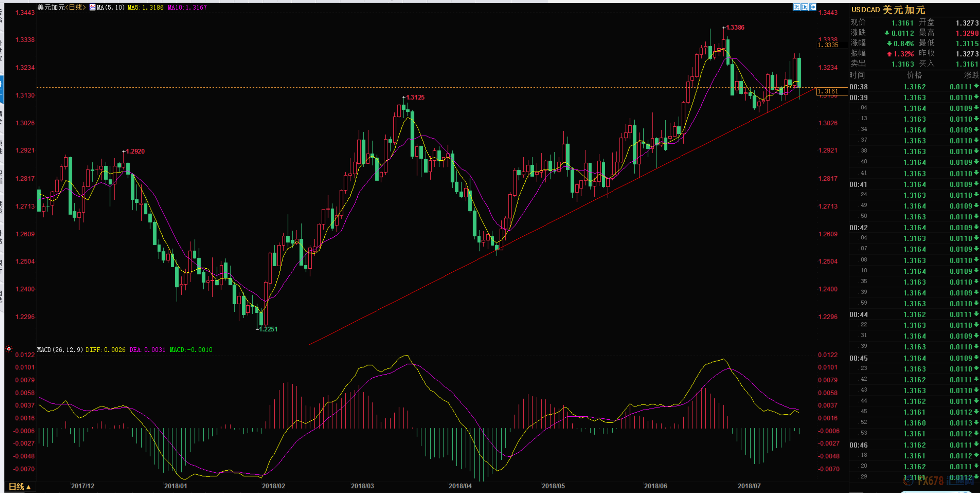
Task: Click the 价格 column header
Action: (915, 75)
